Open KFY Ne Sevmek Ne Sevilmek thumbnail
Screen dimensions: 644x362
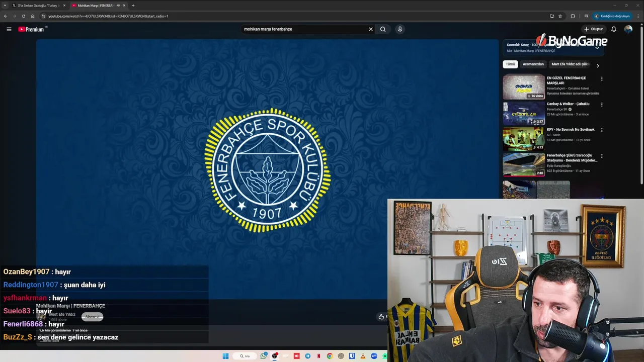(x=524, y=139)
